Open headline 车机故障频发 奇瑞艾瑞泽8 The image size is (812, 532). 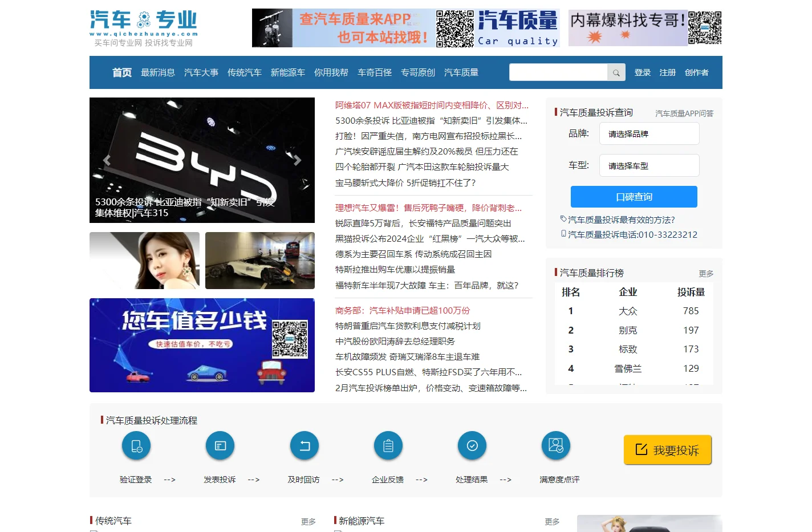407,356
